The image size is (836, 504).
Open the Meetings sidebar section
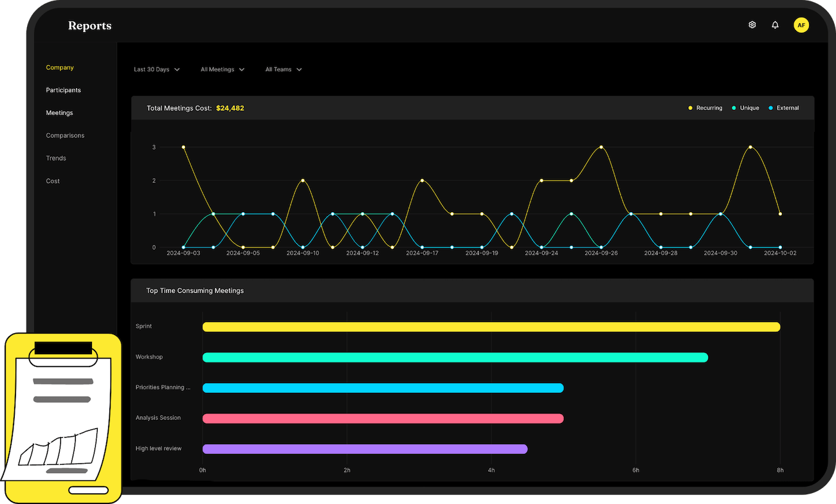coord(59,113)
